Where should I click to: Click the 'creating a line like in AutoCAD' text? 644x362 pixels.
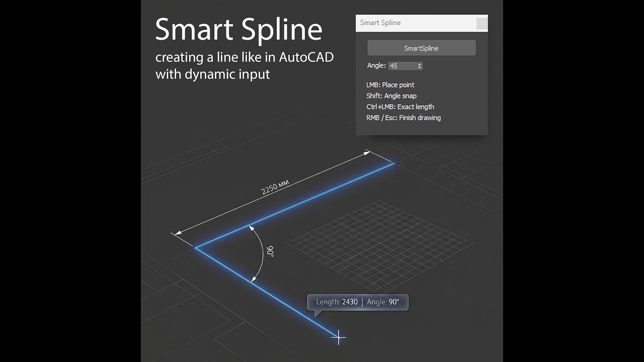(245, 57)
